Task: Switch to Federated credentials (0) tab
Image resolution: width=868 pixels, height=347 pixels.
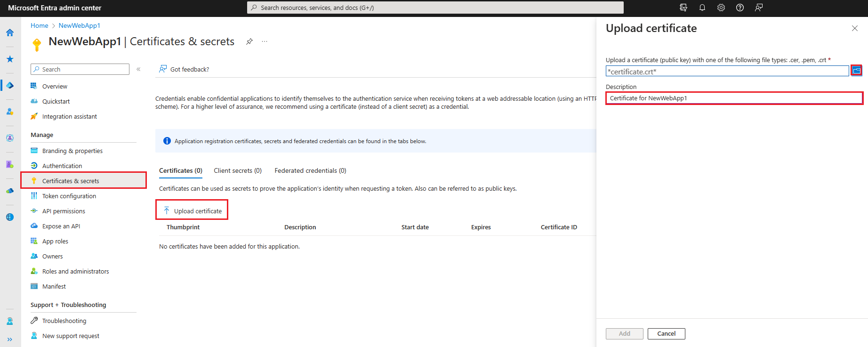Action: coord(310,170)
